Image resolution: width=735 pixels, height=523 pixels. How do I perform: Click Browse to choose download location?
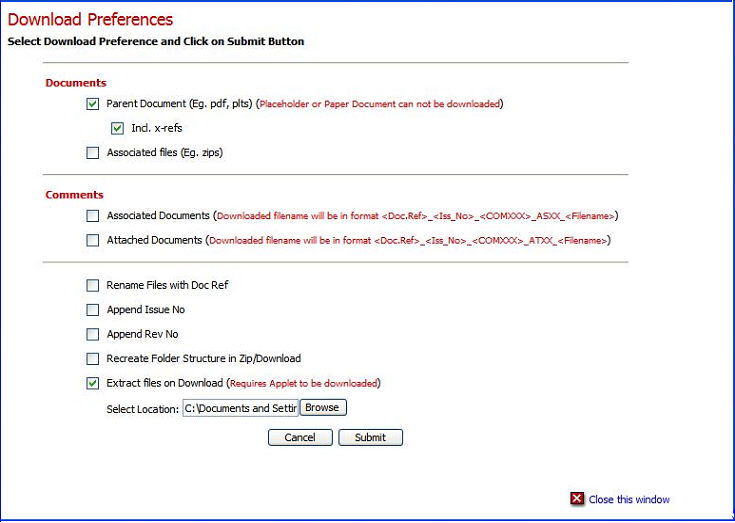pos(323,408)
